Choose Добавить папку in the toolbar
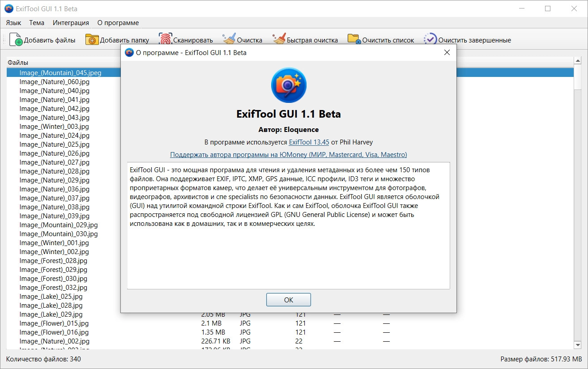This screenshot has width=588, height=369. click(x=118, y=40)
